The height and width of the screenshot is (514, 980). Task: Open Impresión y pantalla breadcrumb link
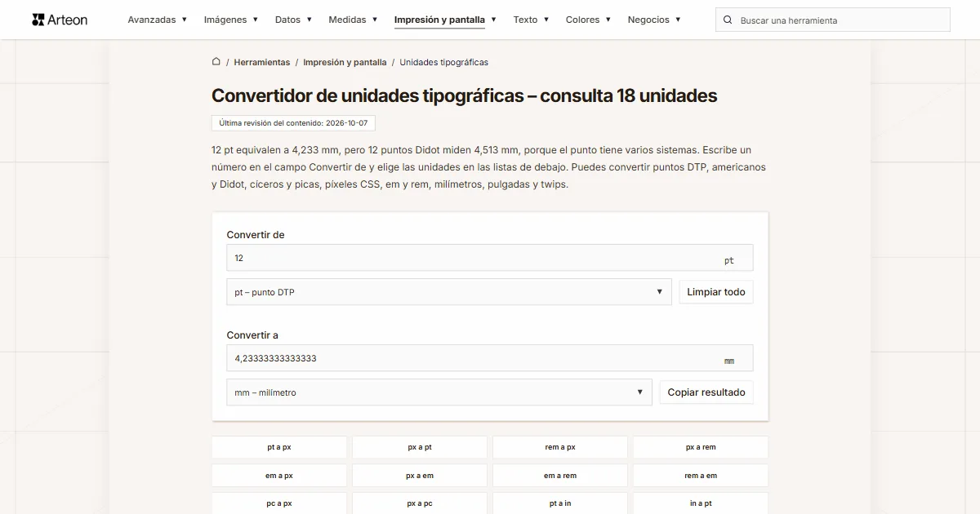click(x=345, y=62)
